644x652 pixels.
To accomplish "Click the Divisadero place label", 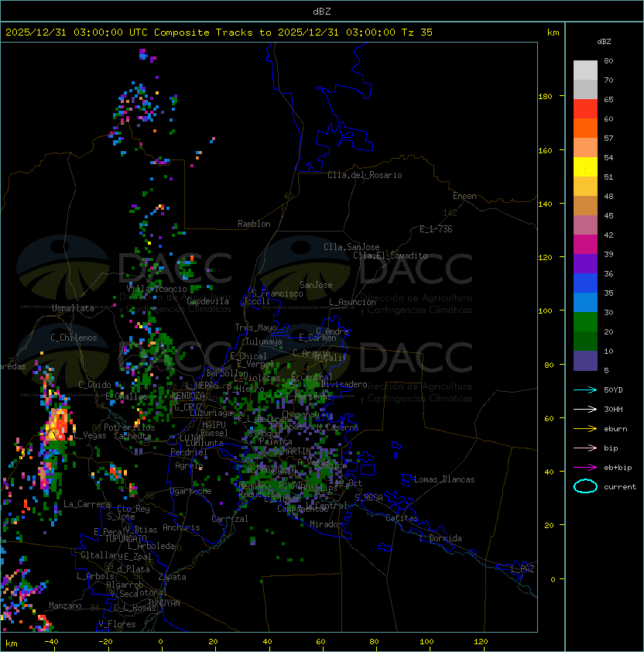I will click(x=344, y=384).
